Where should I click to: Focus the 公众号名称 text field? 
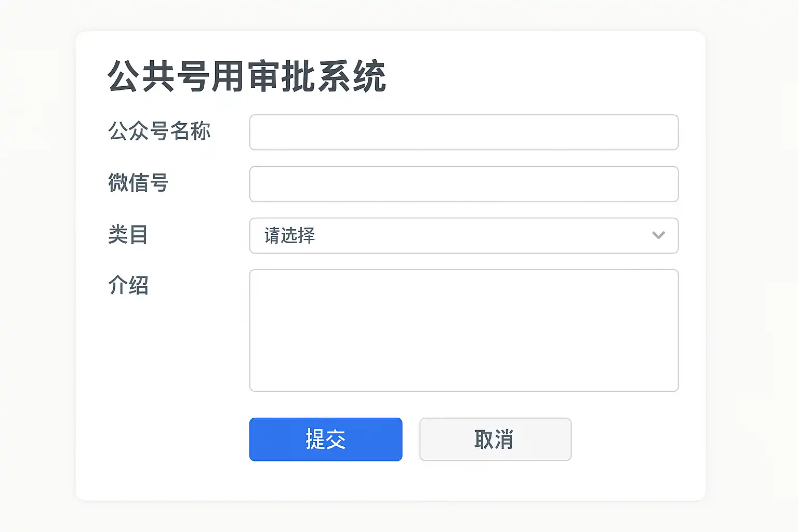463,132
